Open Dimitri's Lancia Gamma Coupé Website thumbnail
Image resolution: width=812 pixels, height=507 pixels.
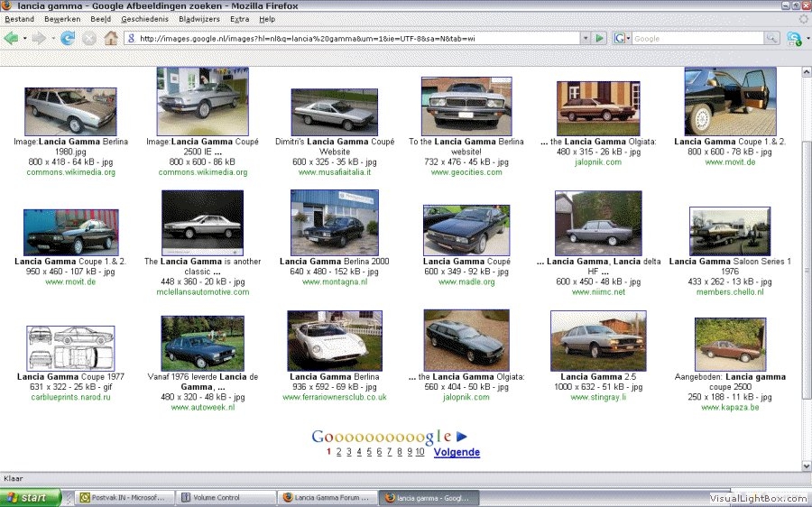335,112
